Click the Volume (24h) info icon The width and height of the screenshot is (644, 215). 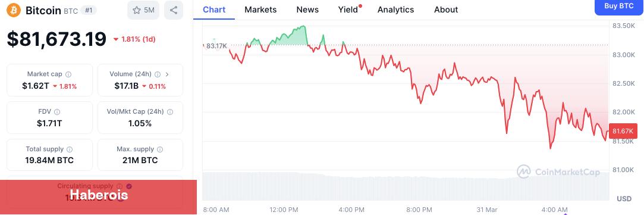click(156, 74)
